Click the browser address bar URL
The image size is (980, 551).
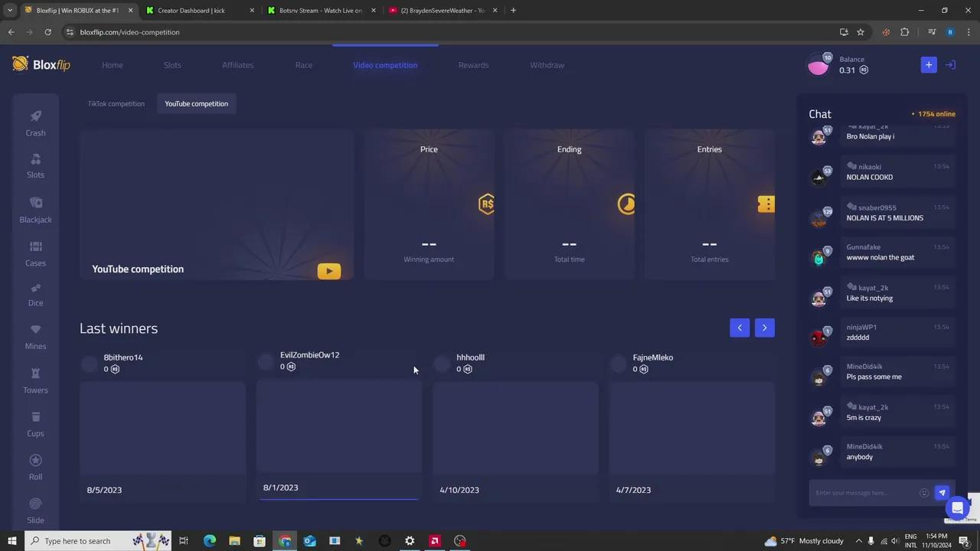pos(130,32)
